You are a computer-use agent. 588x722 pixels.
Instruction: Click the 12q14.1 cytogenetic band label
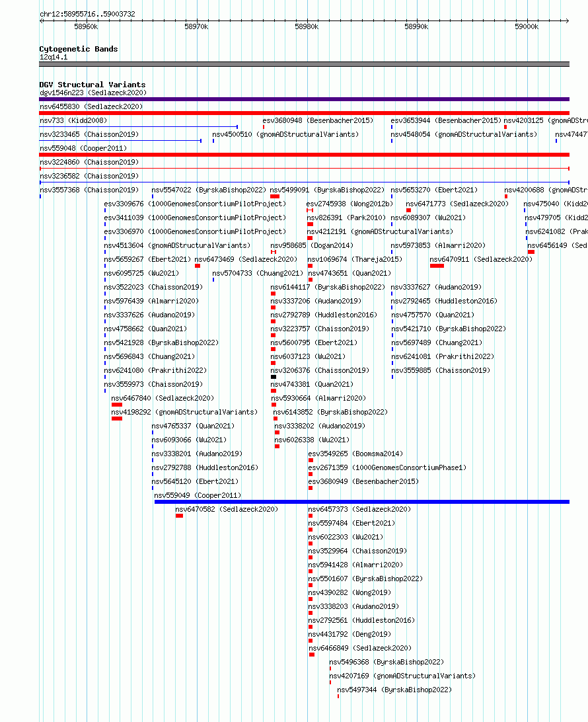54,57
